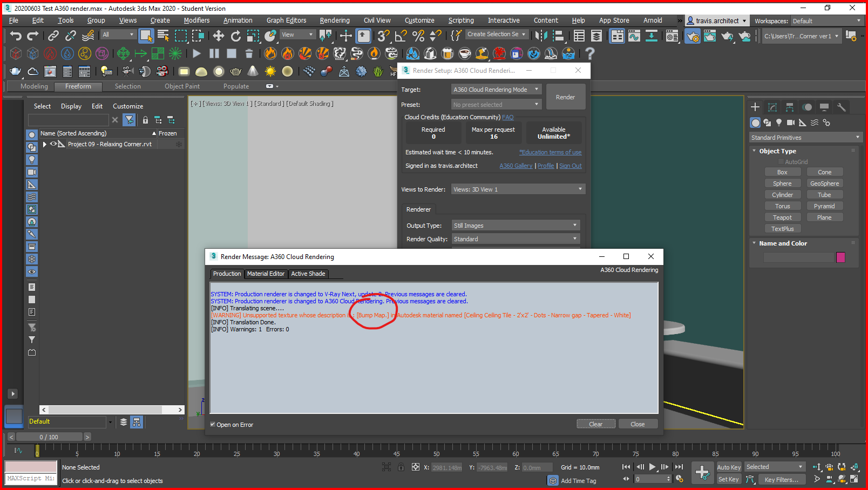This screenshot has height=490, width=868.
Task: Click the X coordinate input field
Action: point(446,467)
